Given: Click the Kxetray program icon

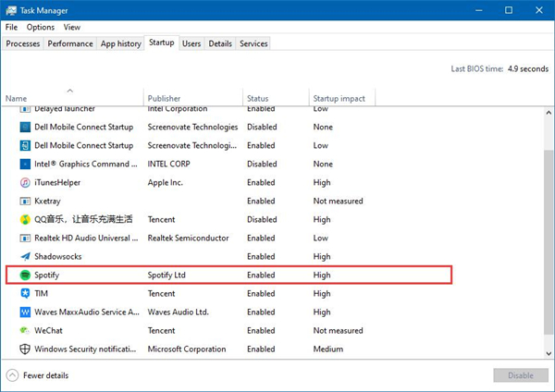Looking at the screenshot, I should point(25,201).
